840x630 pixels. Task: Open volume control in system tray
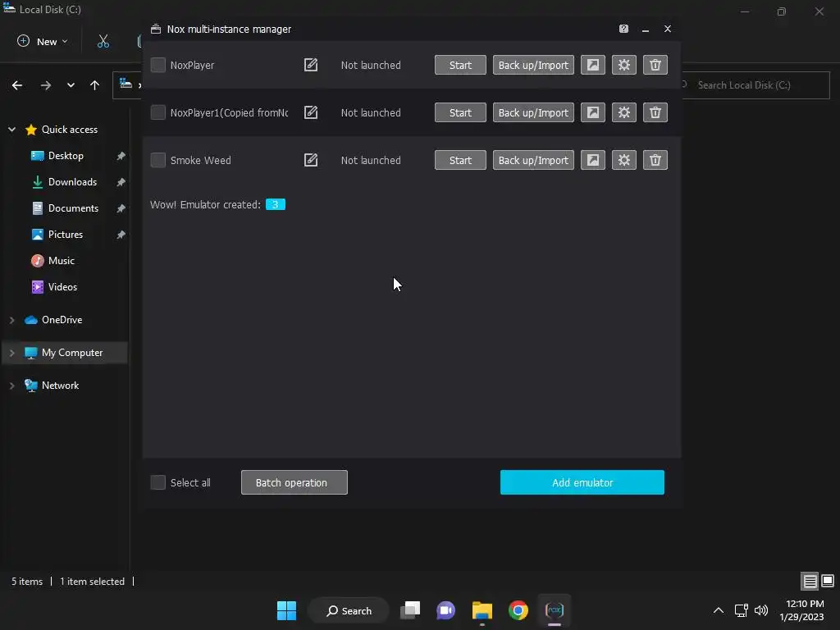[760, 610]
